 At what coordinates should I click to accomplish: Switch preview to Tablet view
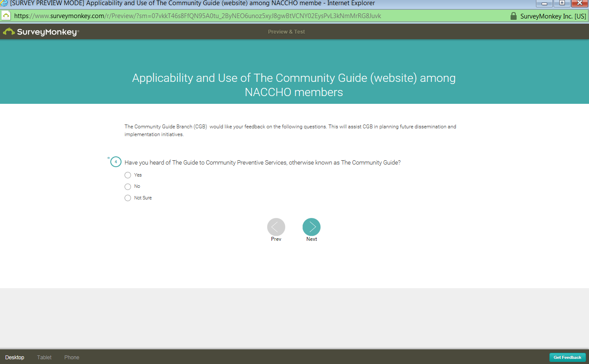point(44,358)
